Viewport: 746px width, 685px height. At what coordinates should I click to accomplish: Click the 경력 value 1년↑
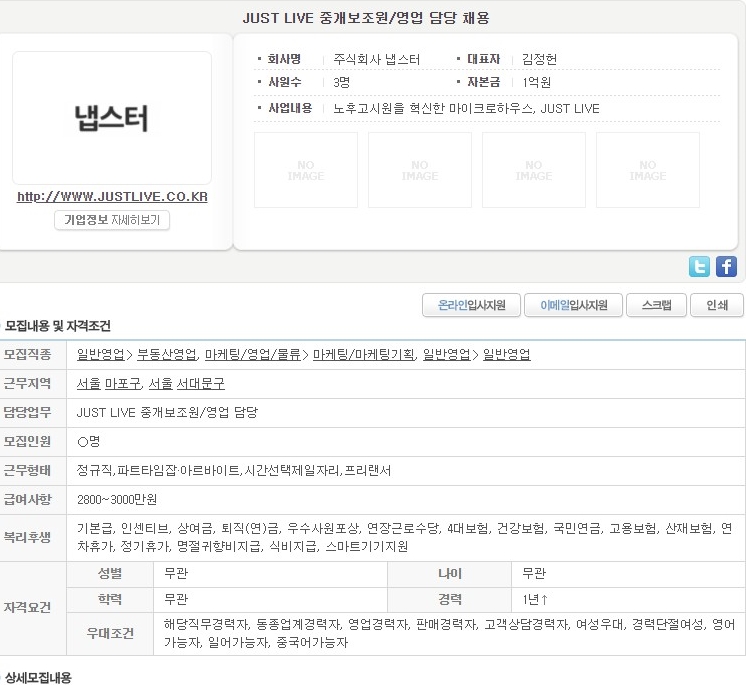tap(535, 599)
